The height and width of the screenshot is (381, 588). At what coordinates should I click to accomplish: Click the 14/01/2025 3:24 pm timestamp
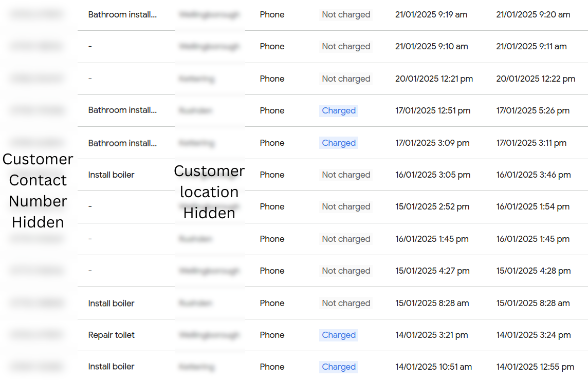click(x=533, y=335)
